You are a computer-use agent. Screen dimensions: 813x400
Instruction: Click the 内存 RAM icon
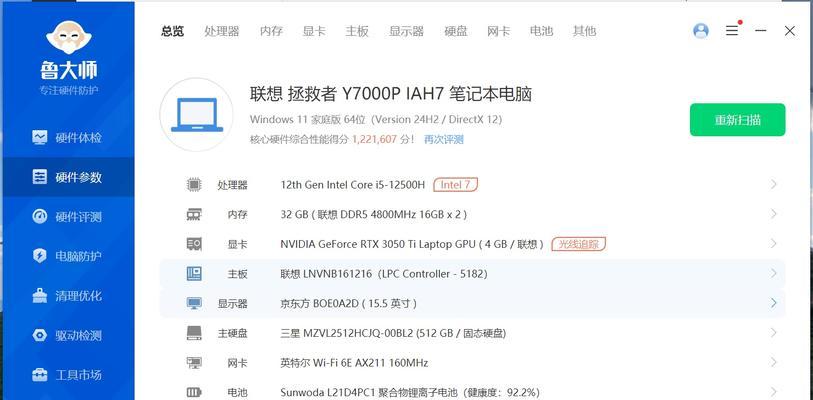click(x=194, y=214)
